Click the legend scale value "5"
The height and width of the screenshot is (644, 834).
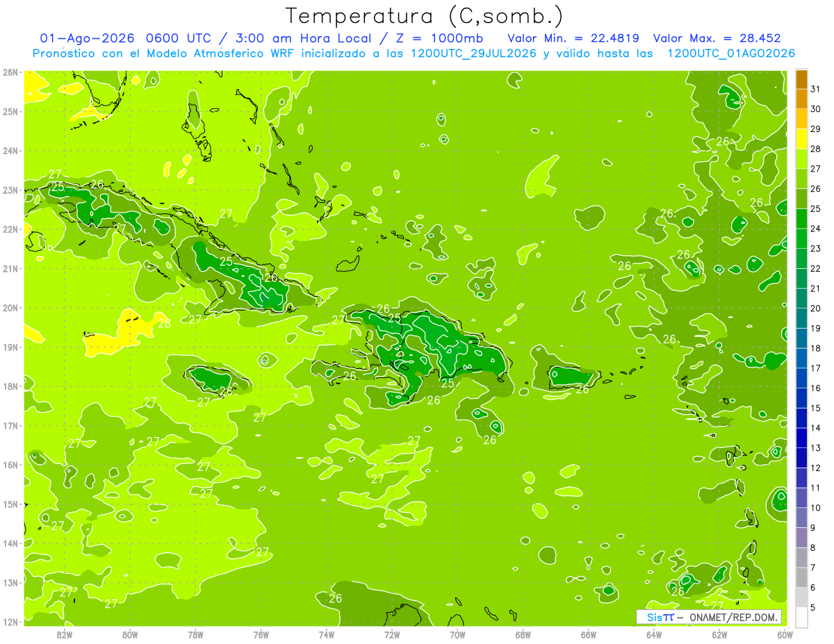pyautogui.click(x=813, y=607)
